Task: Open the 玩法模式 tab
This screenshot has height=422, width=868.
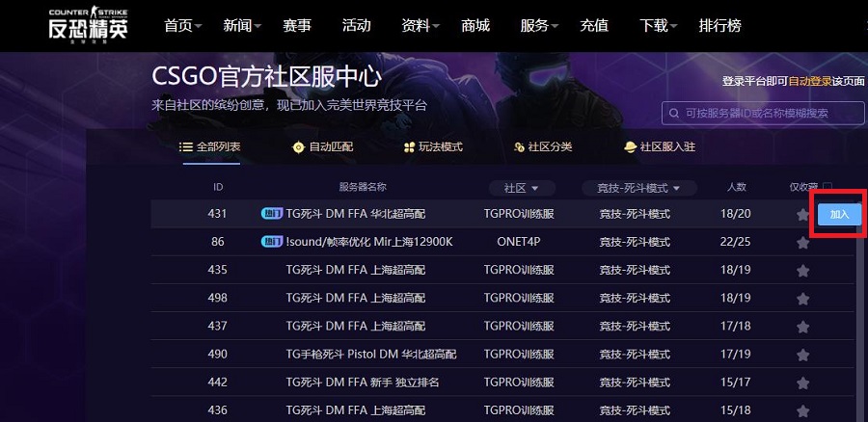Action: (433, 147)
